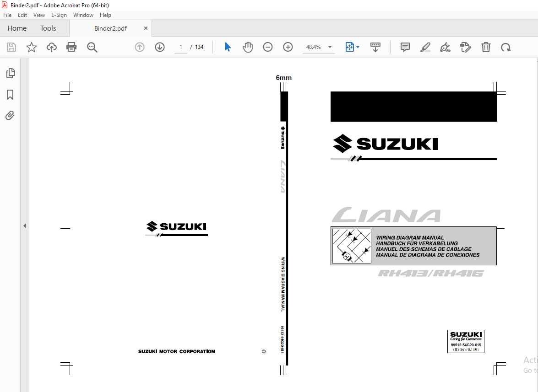Click the RH413/RH416 model text
The width and height of the screenshot is (538, 392).
point(430,273)
